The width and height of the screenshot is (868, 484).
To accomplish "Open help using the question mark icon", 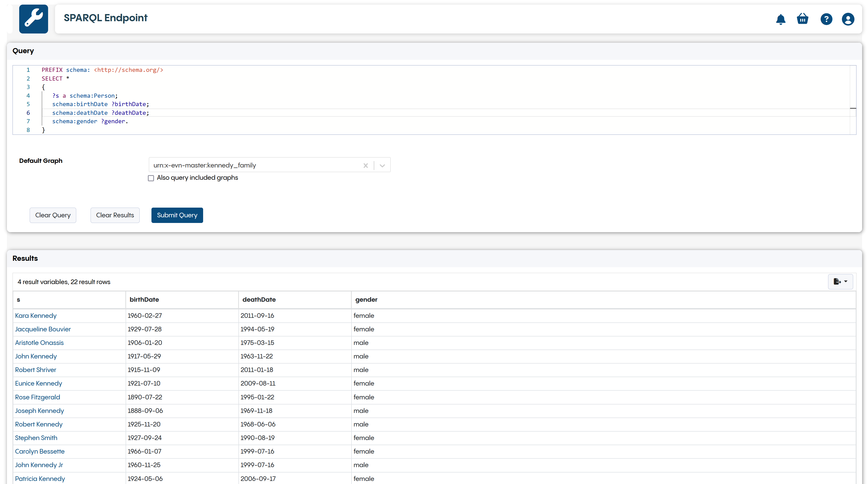I will pos(826,19).
